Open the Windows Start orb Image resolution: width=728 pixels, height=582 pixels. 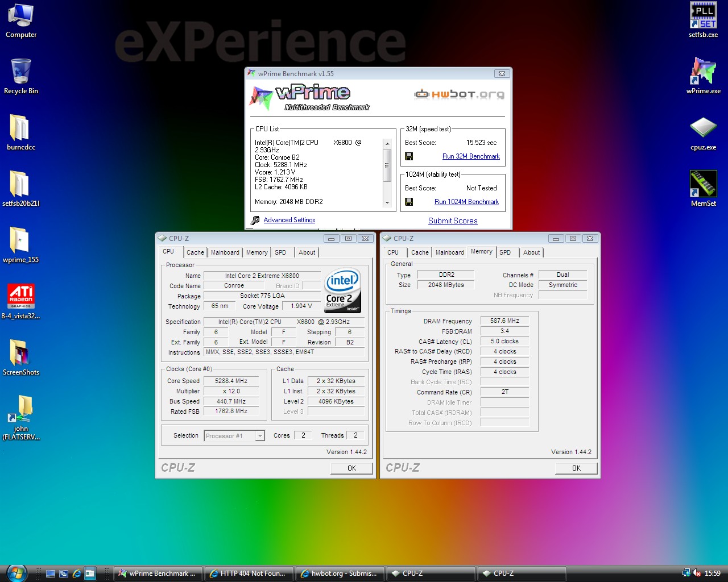click(x=16, y=573)
